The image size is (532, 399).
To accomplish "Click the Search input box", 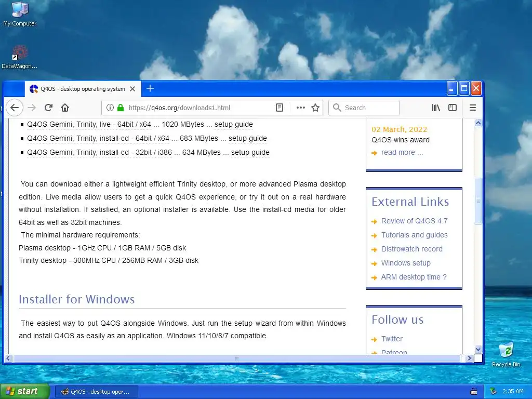I will (364, 108).
